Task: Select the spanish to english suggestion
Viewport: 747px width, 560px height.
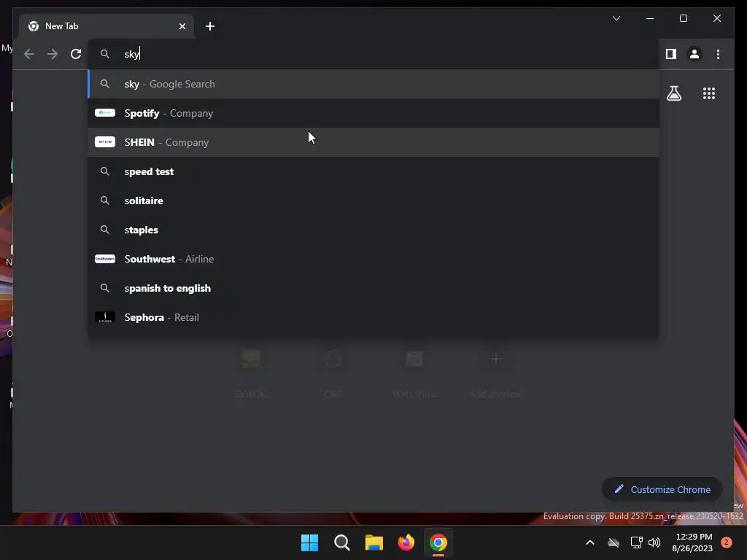Action: click(374, 288)
